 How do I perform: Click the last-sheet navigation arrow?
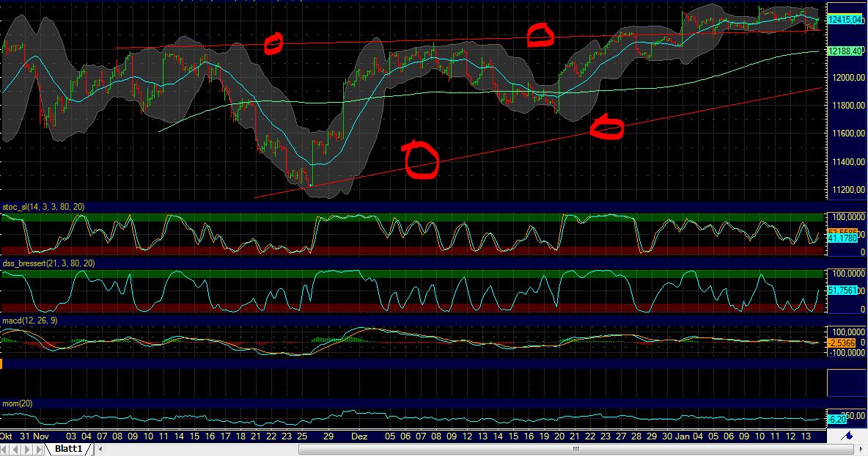[x=38, y=449]
